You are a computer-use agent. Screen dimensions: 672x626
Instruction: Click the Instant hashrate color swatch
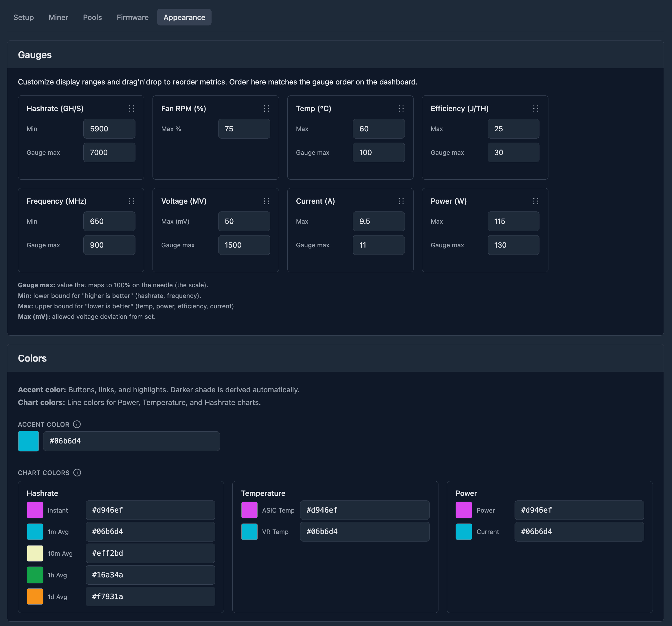pos(34,510)
